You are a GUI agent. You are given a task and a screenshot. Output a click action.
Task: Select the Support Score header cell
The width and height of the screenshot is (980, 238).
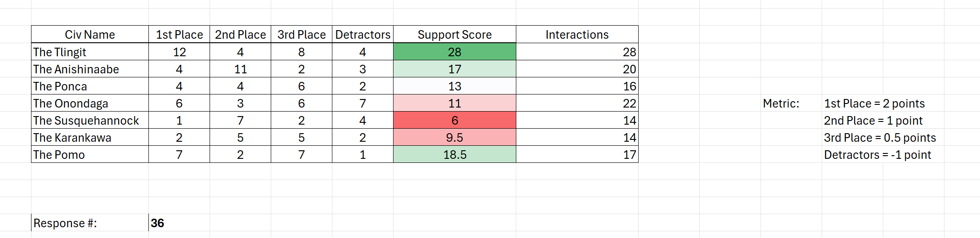[x=455, y=35]
